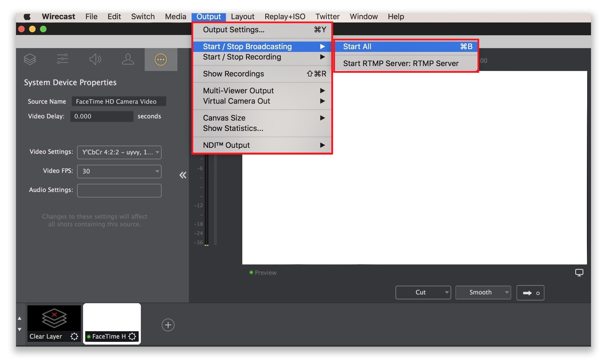Open the Layers properties tab icon
This screenshot has height=364, width=607.
[30, 59]
